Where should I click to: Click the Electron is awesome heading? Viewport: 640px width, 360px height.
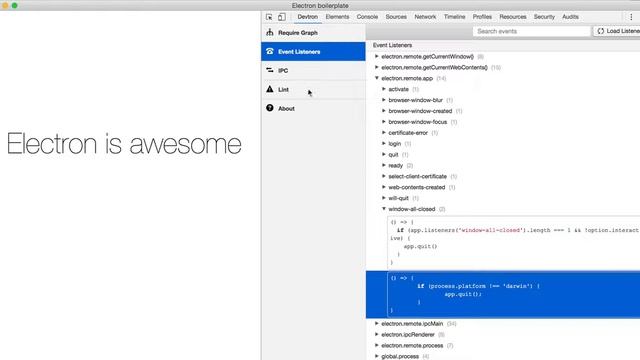click(124, 144)
